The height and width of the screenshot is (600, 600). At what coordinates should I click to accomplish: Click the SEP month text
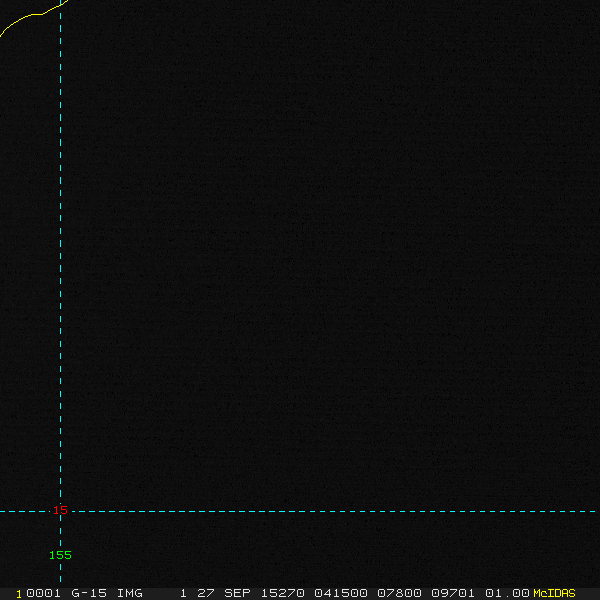tap(237, 593)
